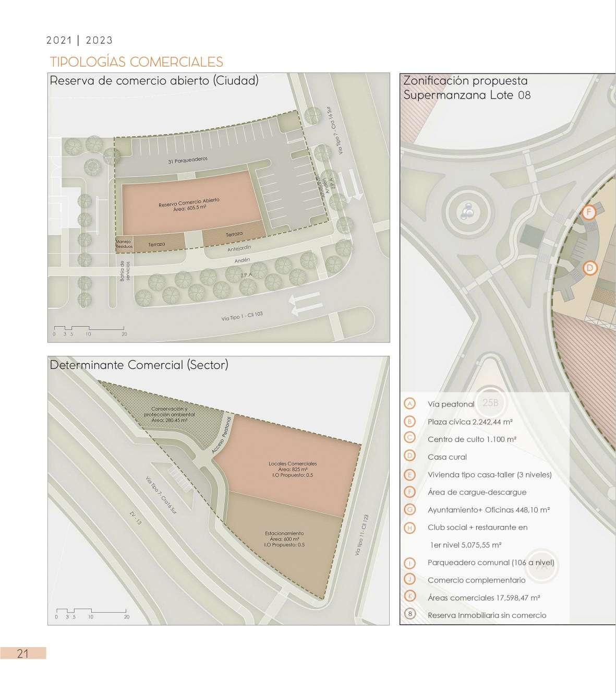616x693 pixels.
Task: Click 'Locales Comerciales Área: 825 m²' label
Action: (293, 469)
